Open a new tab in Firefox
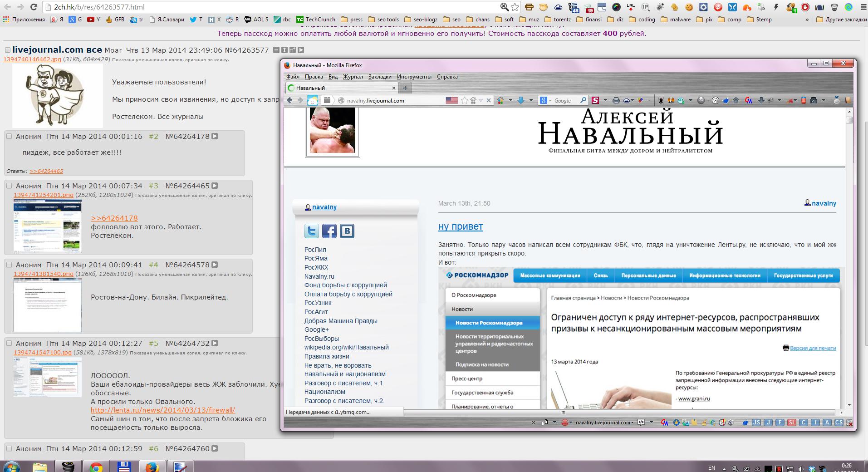This screenshot has width=868, height=472. (x=405, y=88)
